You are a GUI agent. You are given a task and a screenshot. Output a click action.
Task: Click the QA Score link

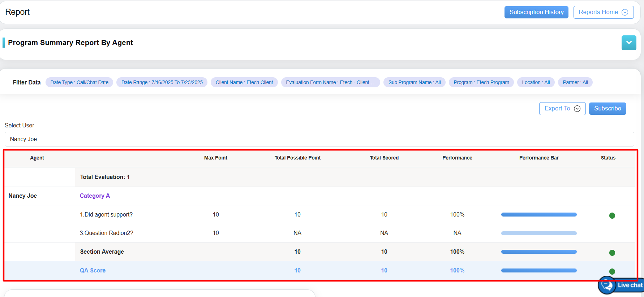[93, 270]
